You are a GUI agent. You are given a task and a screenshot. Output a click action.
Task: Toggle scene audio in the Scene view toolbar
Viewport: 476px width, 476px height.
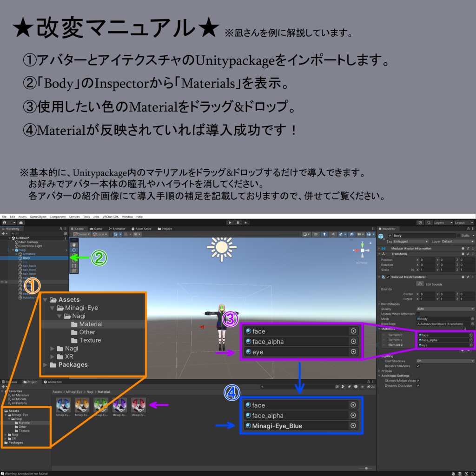pos(333,234)
